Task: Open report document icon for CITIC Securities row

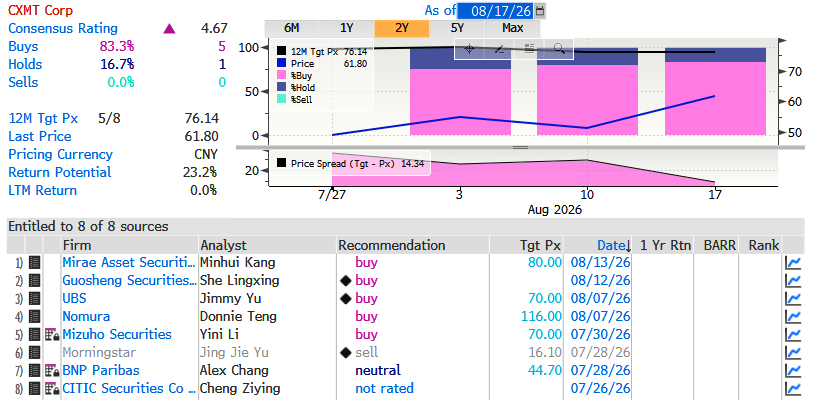Action: (34, 388)
